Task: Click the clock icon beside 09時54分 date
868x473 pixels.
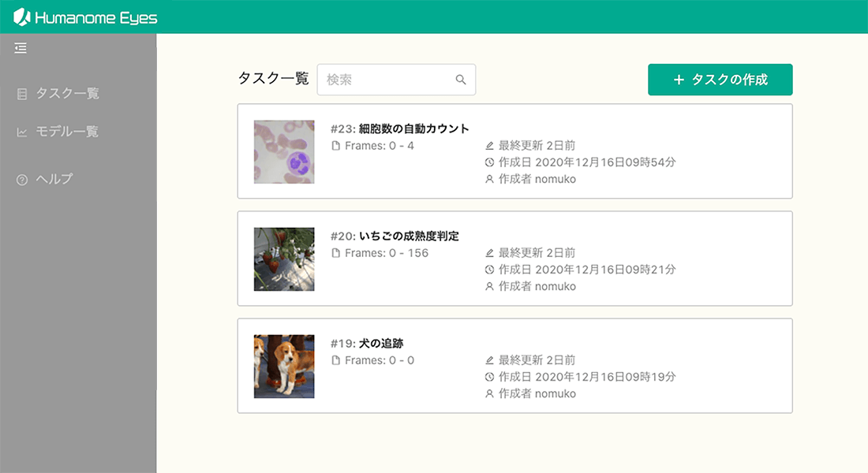Action: coord(489,162)
